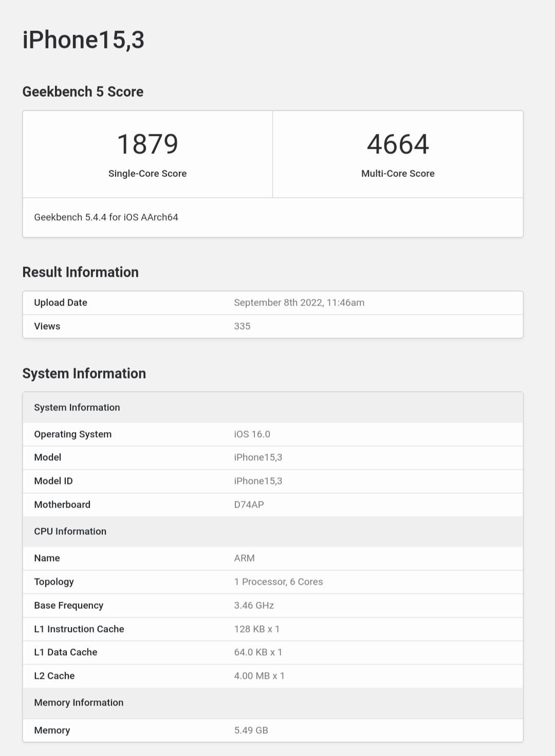
Task: Select the multi-core score 4664
Action: pyautogui.click(x=398, y=144)
